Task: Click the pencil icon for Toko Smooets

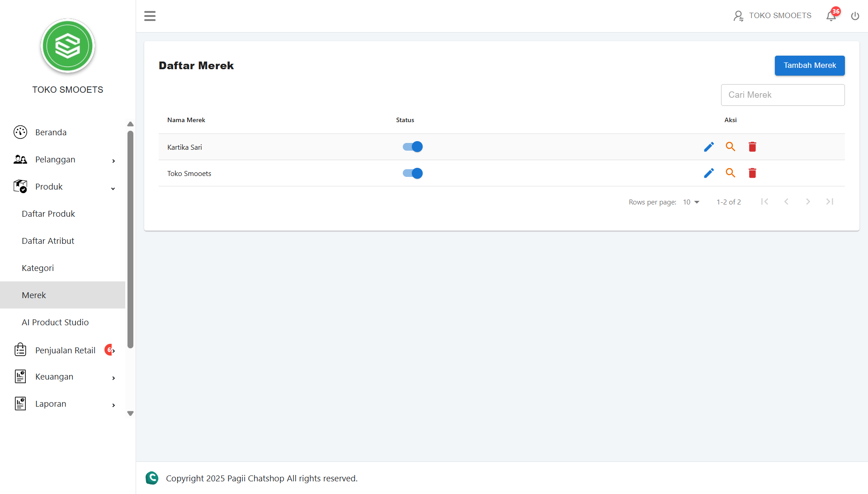Action: [708, 173]
